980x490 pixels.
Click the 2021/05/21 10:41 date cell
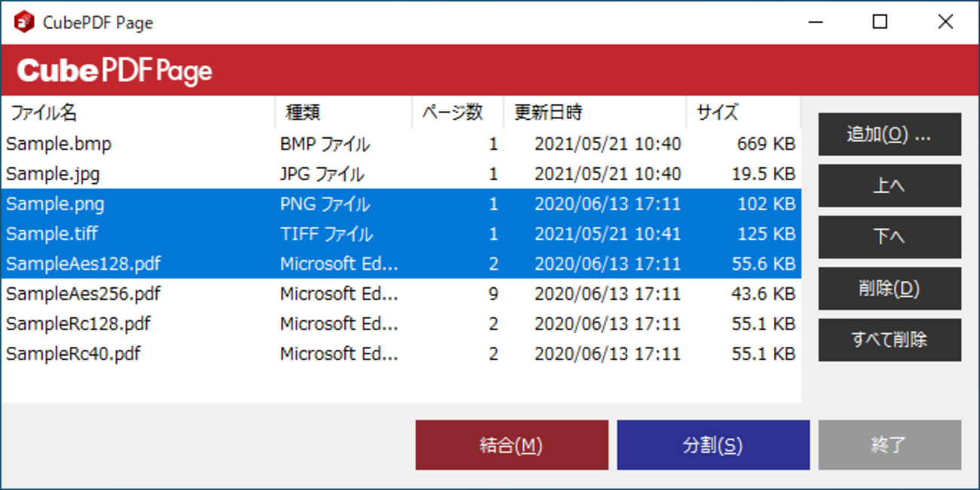point(608,234)
